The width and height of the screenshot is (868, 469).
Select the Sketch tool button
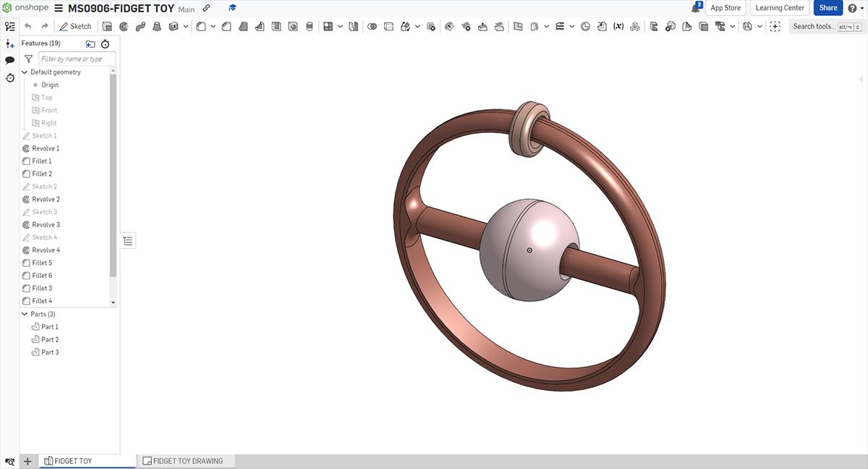click(x=75, y=26)
